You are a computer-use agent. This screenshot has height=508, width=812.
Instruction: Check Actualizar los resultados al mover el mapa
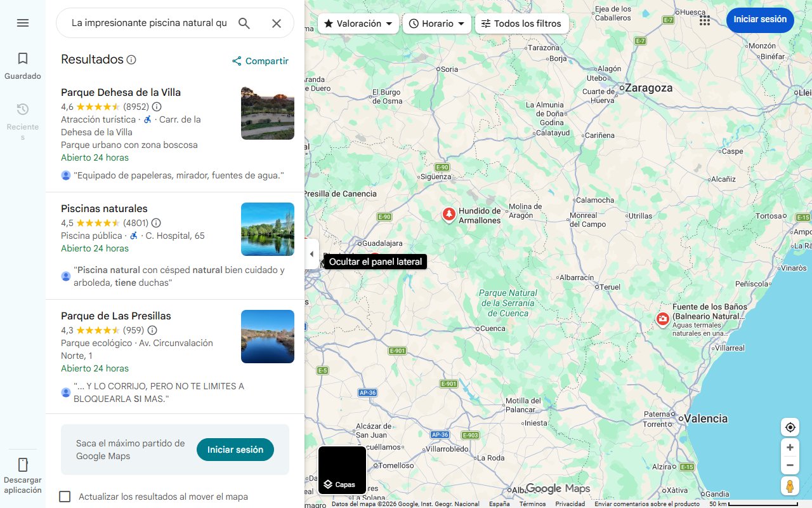pos(65,497)
